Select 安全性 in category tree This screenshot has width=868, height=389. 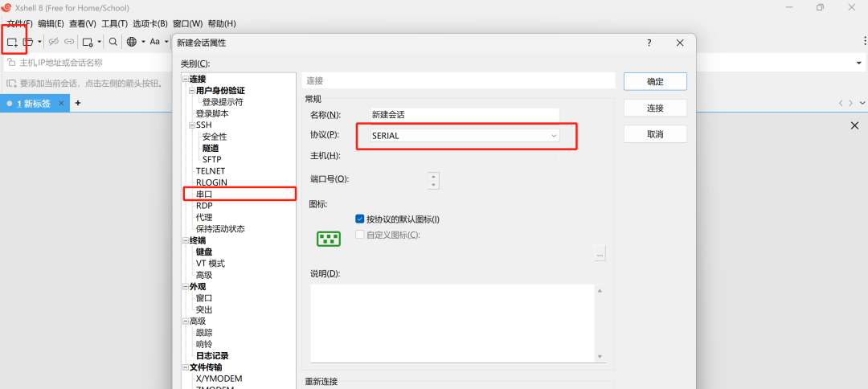point(215,137)
